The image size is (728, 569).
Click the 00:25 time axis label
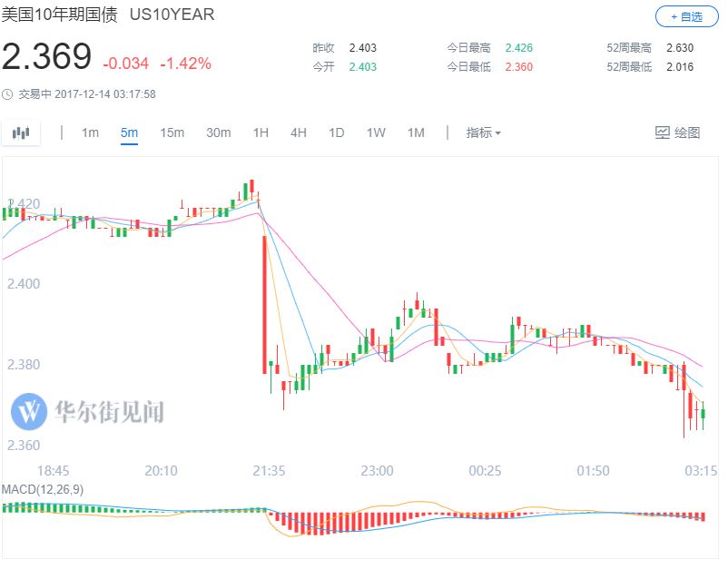coord(485,472)
